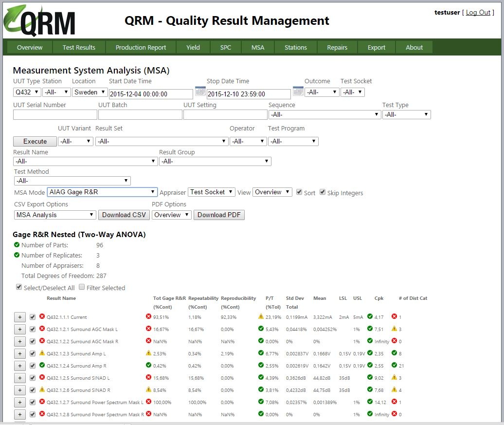Viewport: 504px width, 425px height.
Task: Click the red error icon before Surround Power Spectrum Mask L
Action: [x=42, y=402]
